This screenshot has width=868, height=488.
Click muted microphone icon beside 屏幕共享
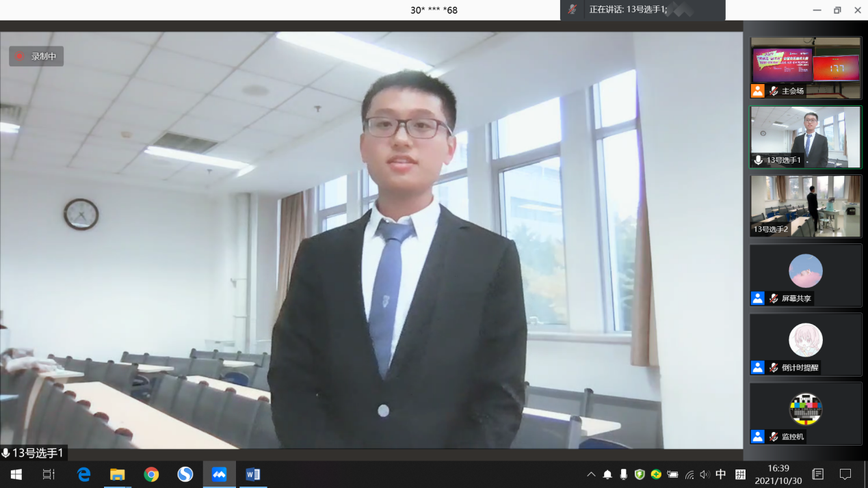pyautogui.click(x=774, y=299)
